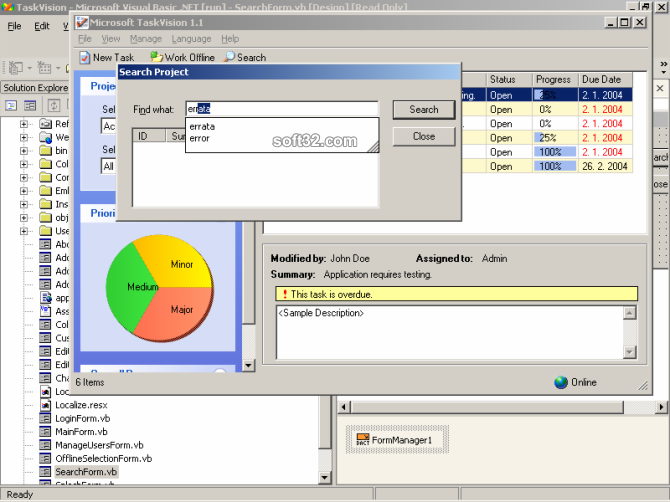670x502 pixels.
Task: Click the designer horizontal scroll left arrow
Action: coord(344,407)
